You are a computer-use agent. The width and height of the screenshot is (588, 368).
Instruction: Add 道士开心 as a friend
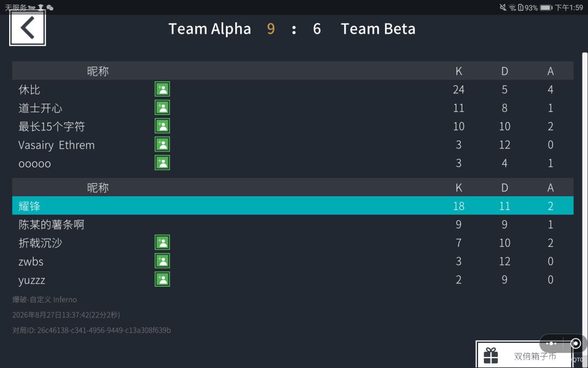coord(162,107)
